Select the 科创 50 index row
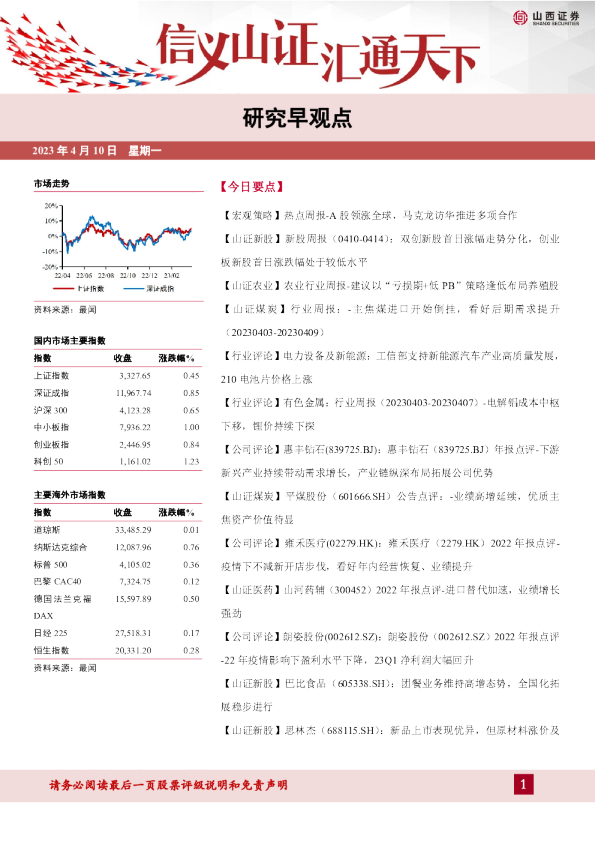Viewport: 595px width, 842px height. [x=117, y=461]
